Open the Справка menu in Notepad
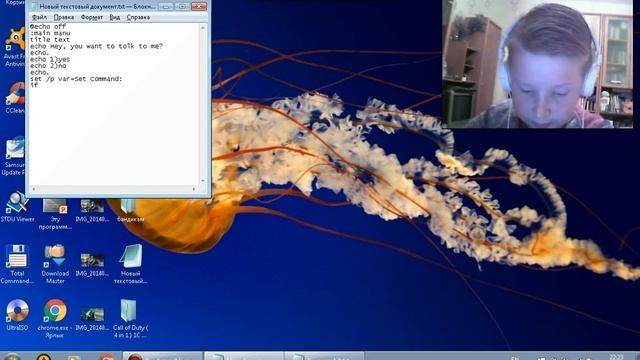Image resolution: width=640 pixels, height=360 pixels. 138,17
